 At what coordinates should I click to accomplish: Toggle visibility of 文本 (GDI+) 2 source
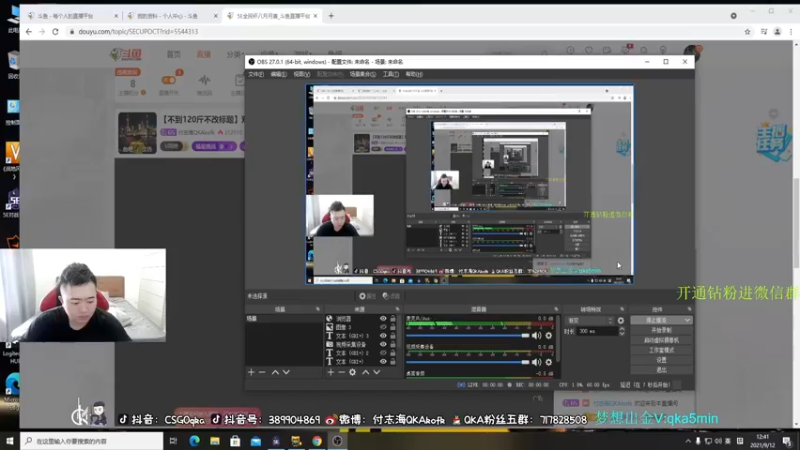(x=383, y=353)
